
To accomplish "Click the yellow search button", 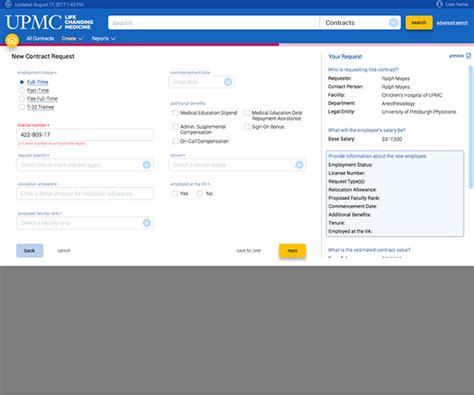I will (x=419, y=23).
